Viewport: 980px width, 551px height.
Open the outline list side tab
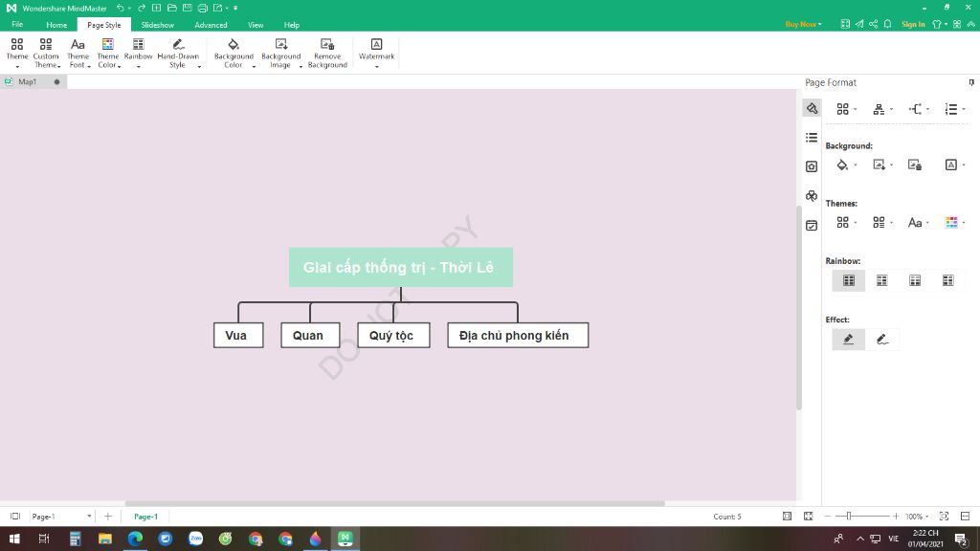[812, 138]
